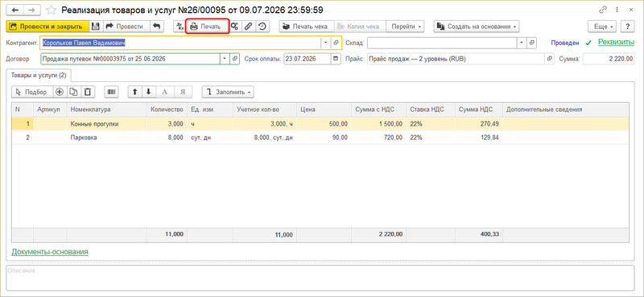Open the Срок оплаты calendar picker
The width and height of the screenshot is (644, 297).
(336, 59)
